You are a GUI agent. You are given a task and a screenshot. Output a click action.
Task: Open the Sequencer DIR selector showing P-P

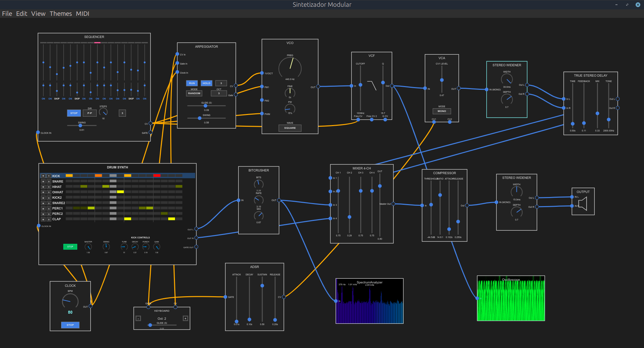[90, 113]
